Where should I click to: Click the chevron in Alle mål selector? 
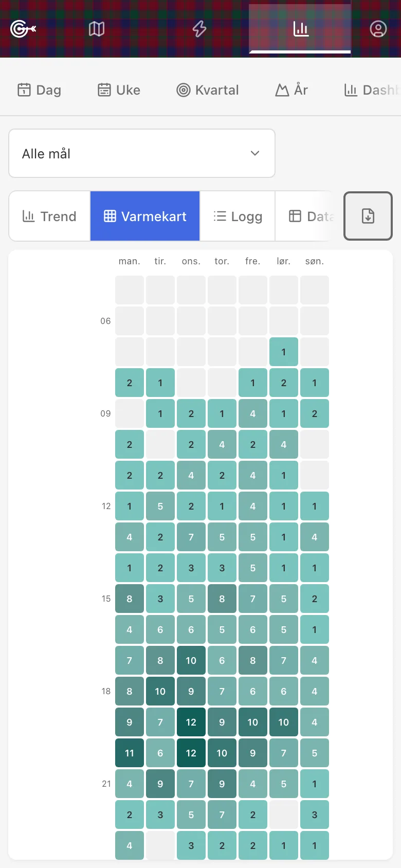click(x=255, y=153)
